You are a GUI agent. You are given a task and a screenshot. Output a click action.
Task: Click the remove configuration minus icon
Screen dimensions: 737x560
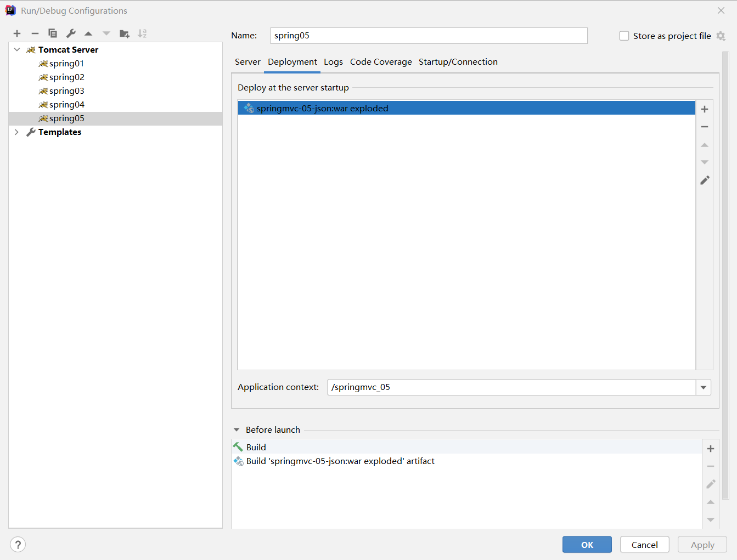[35, 33]
